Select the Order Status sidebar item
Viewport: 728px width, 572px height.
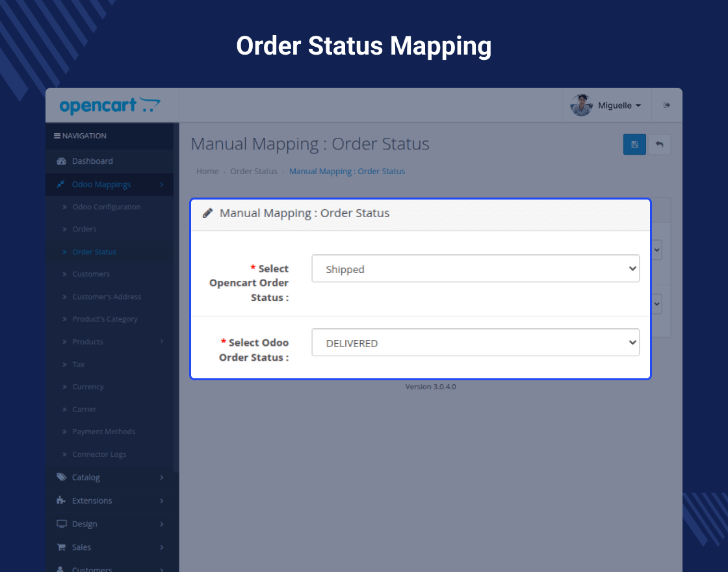coord(94,252)
